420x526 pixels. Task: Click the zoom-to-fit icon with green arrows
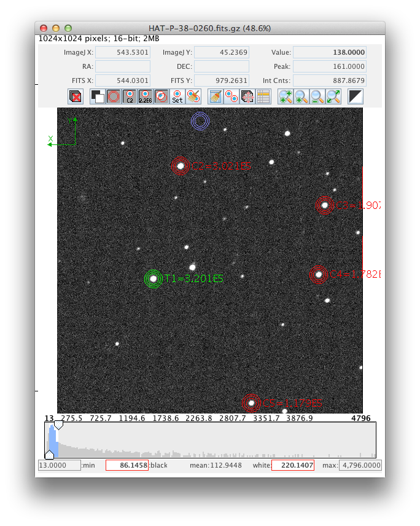(x=333, y=96)
